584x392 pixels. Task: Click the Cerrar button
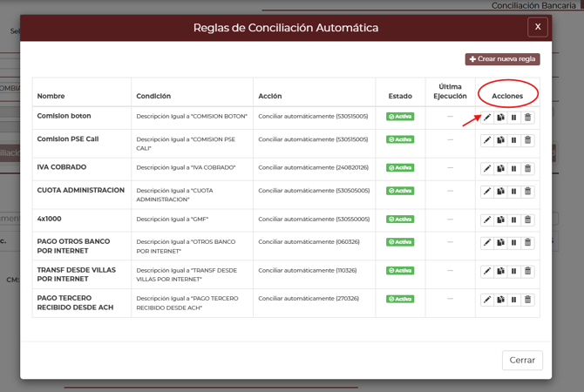pyautogui.click(x=522, y=361)
